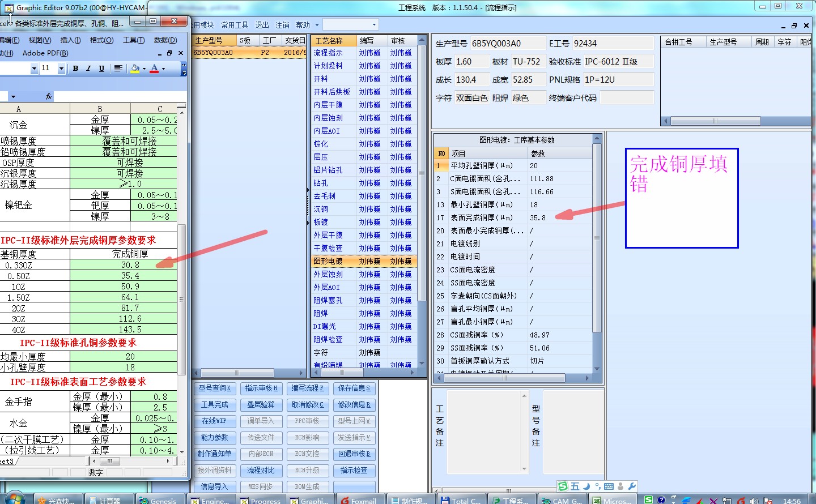Viewport: 816px width, 504px height.
Task: Click the 回退审核B button
Action: [x=354, y=454]
